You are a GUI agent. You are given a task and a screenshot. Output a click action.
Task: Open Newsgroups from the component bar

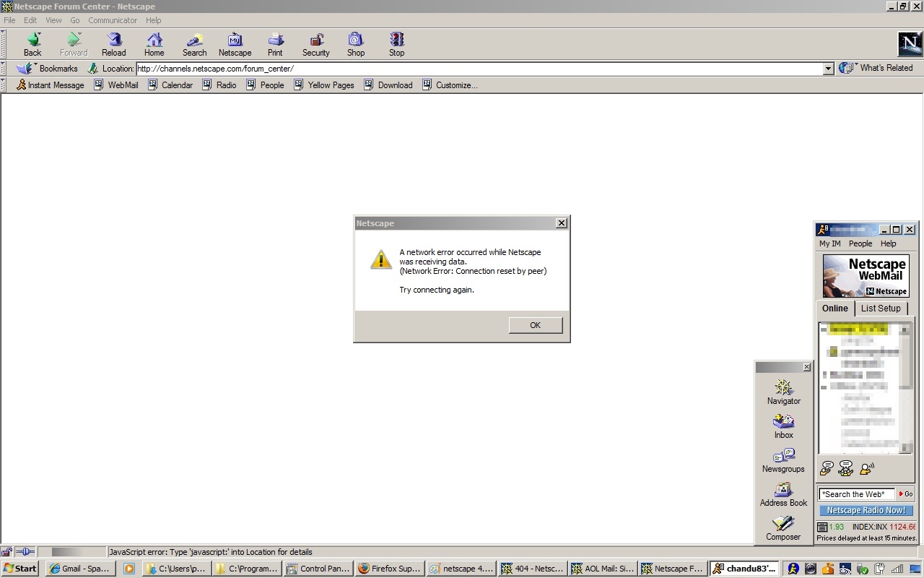(x=783, y=460)
